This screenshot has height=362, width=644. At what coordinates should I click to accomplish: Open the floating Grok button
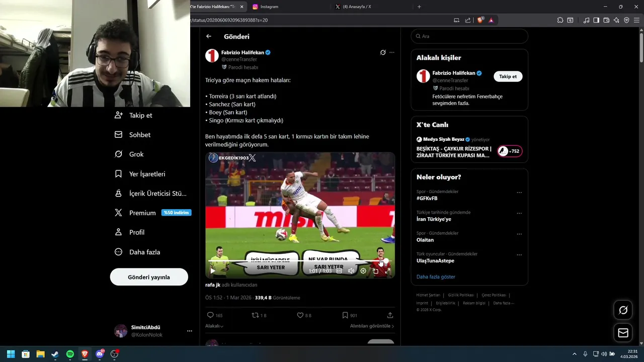(623, 310)
